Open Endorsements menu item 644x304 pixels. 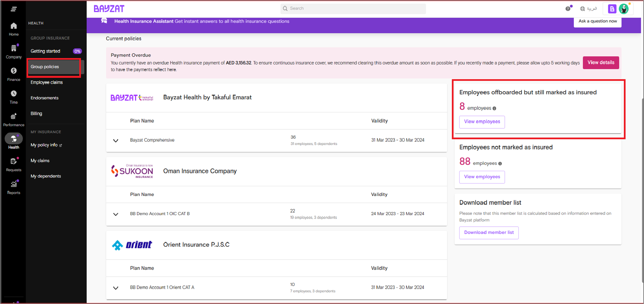pyautogui.click(x=44, y=98)
